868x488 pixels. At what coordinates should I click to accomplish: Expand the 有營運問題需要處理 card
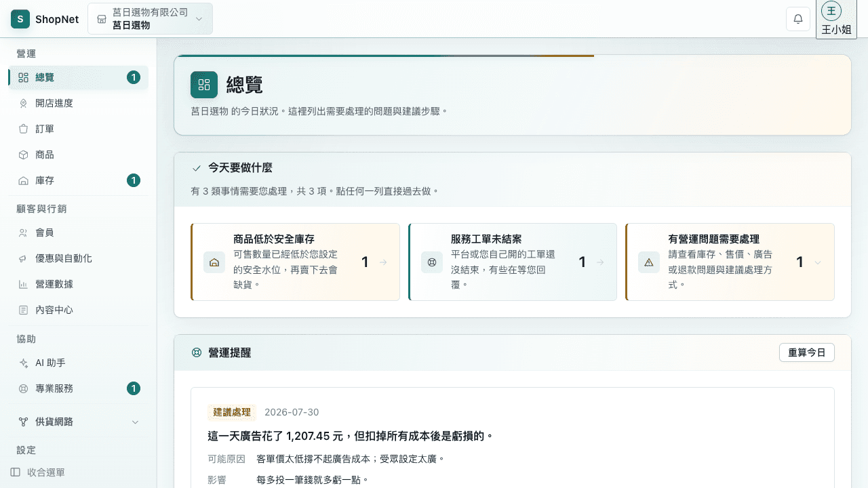[x=730, y=262]
